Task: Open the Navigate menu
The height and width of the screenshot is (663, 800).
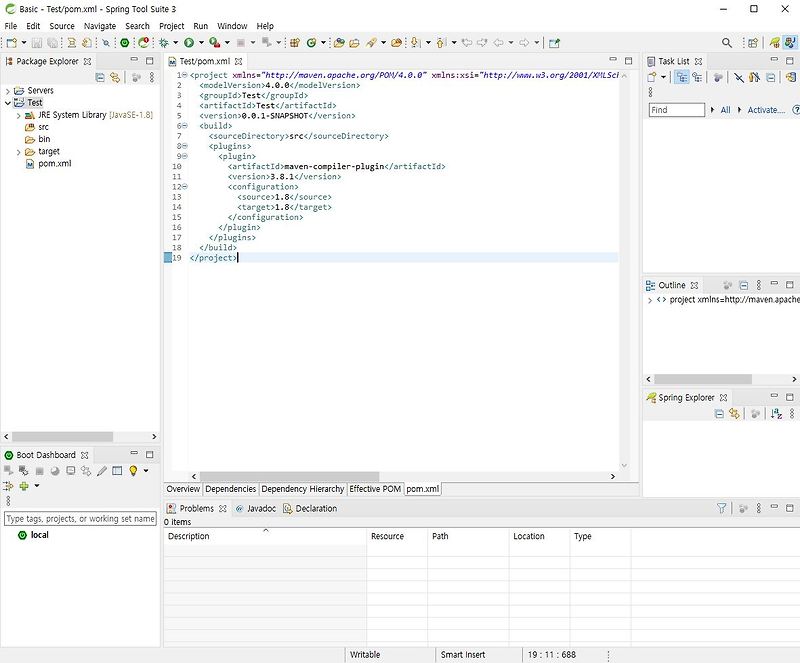Action: coord(99,26)
